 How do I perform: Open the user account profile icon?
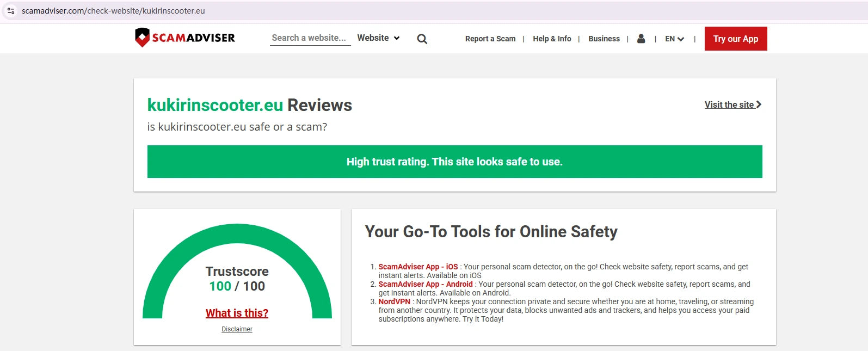pyautogui.click(x=641, y=39)
